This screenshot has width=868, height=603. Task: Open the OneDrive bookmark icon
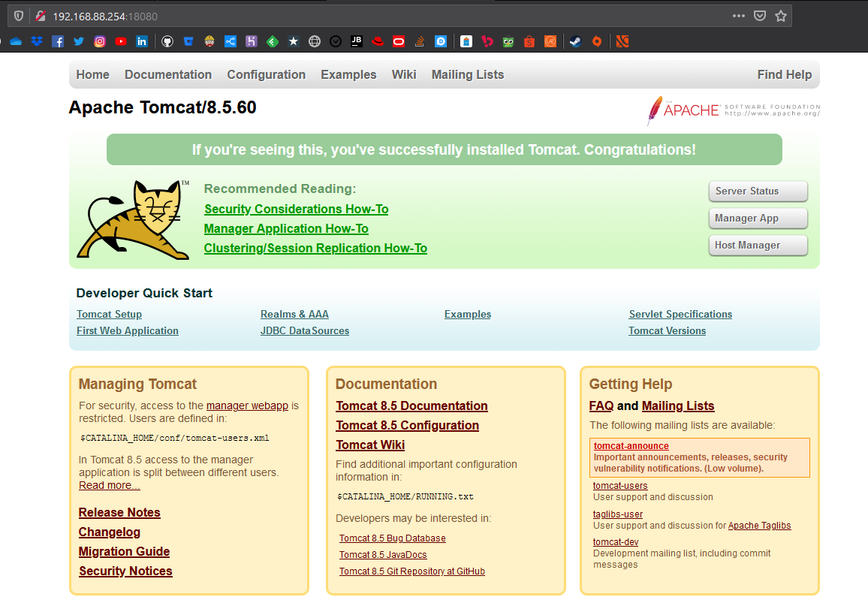[x=16, y=41]
